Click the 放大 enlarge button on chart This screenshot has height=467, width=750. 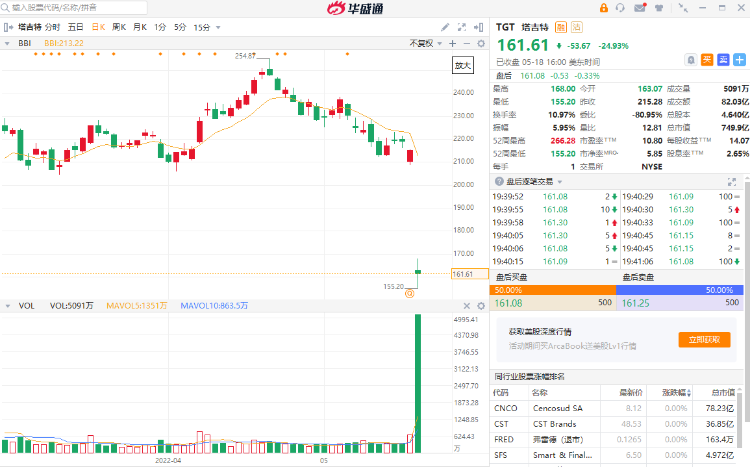[462, 65]
